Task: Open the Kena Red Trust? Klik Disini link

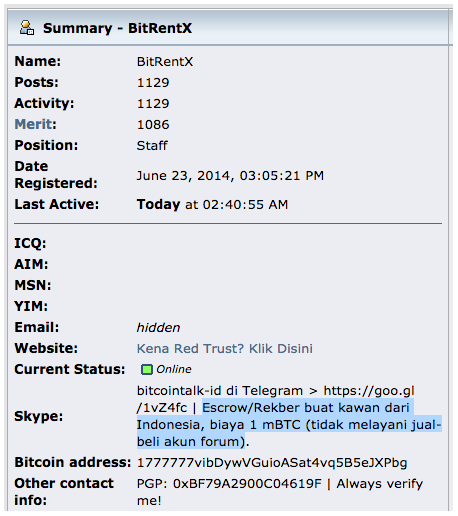Action: [x=225, y=349]
